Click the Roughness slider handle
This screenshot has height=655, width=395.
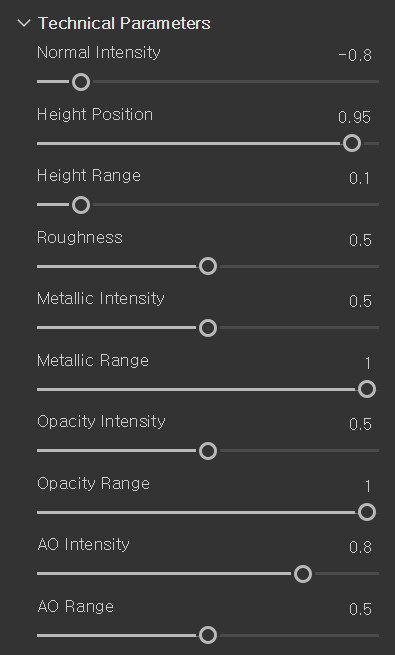point(208,266)
